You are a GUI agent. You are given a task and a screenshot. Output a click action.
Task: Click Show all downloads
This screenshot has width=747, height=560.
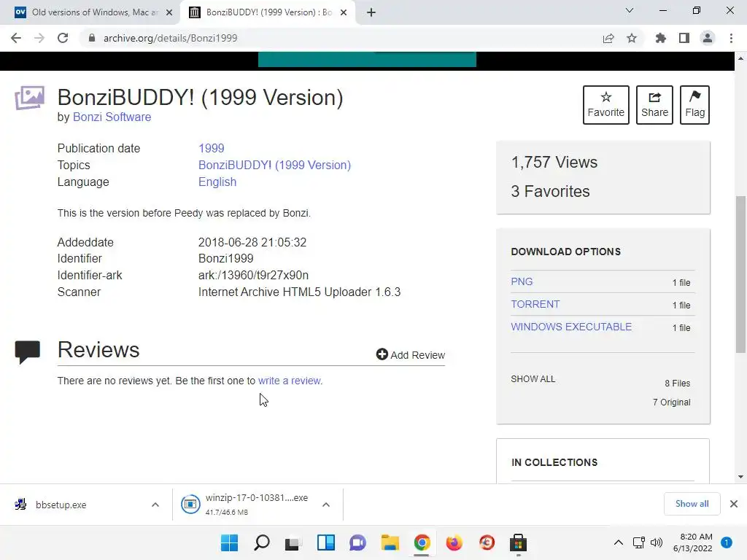tap(692, 504)
